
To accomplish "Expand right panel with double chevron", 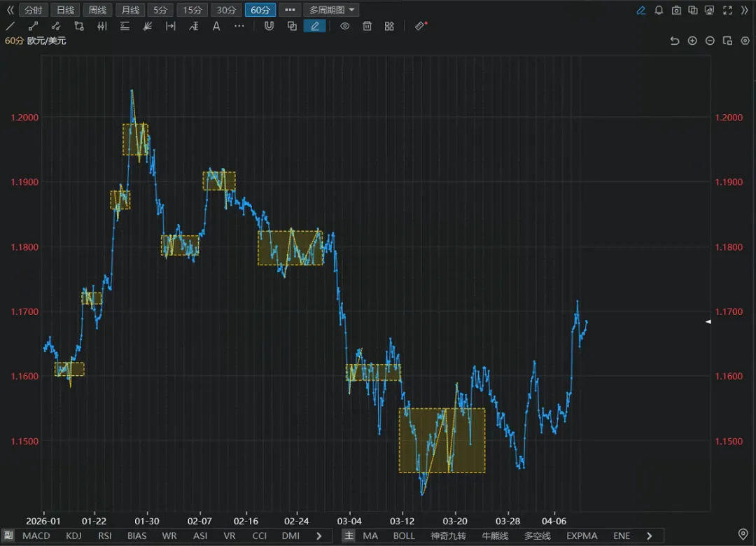I will point(744,10).
